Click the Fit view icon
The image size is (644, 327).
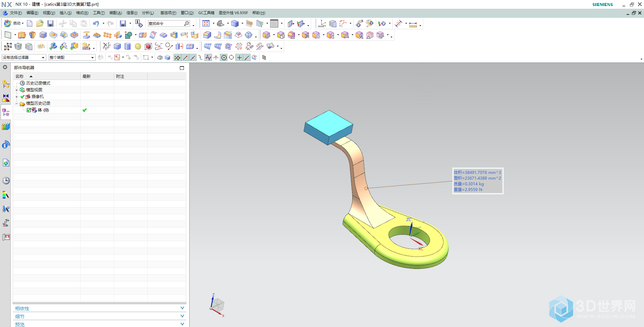206,24
